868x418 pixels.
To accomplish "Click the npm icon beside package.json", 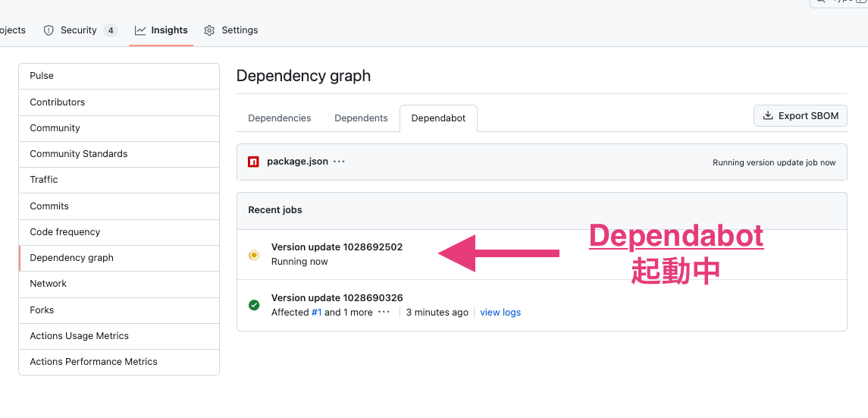I will [x=253, y=162].
